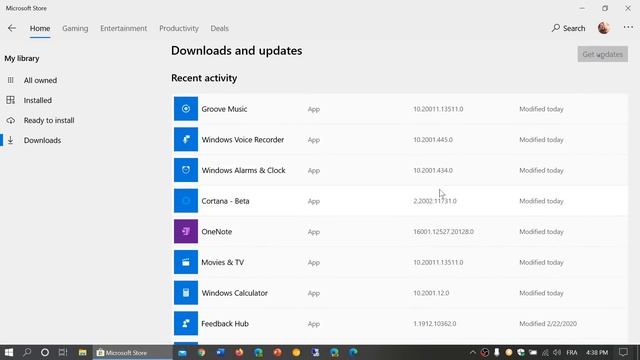Image resolution: width=640 pixels, height=360 pixels.
Task: Click the Movies & TV app icon
Action: tap(186, 262)
